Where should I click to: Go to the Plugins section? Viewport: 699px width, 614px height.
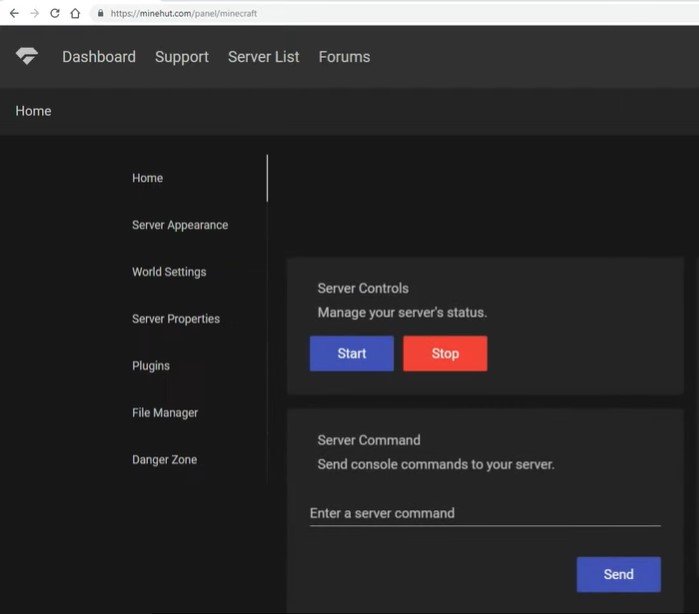click(151, 366)
